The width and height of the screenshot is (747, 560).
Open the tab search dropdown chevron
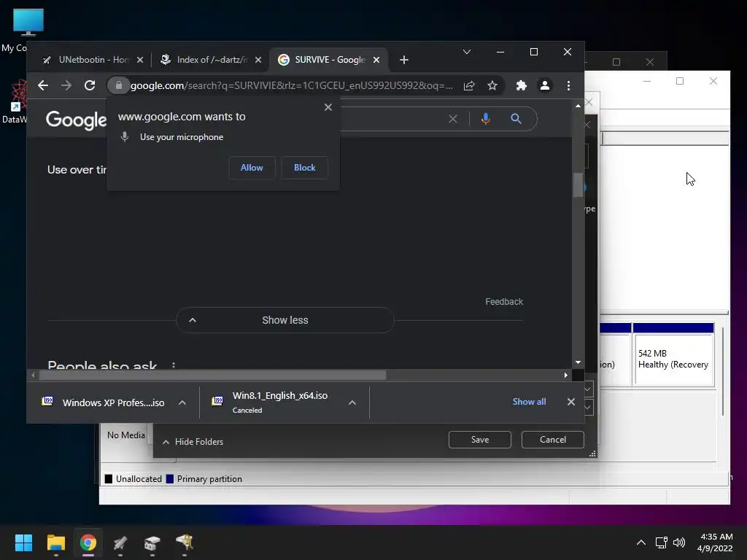pos(467,52)
